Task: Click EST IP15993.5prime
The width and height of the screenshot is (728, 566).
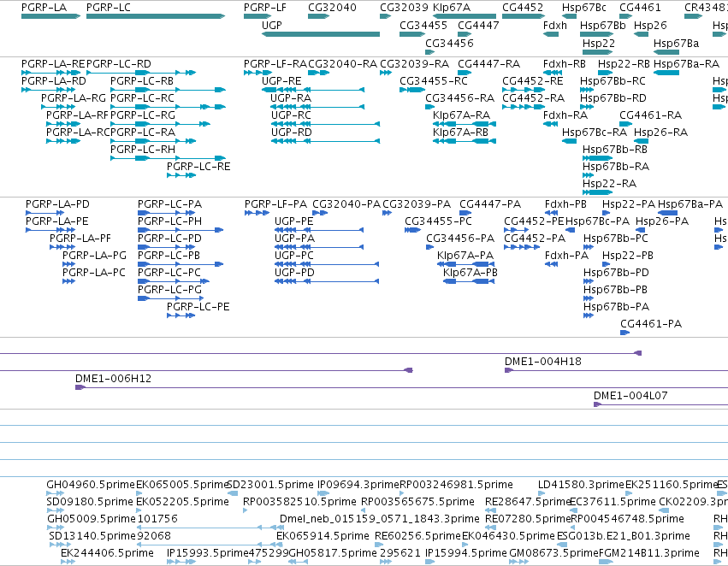Action: point(181,562)
